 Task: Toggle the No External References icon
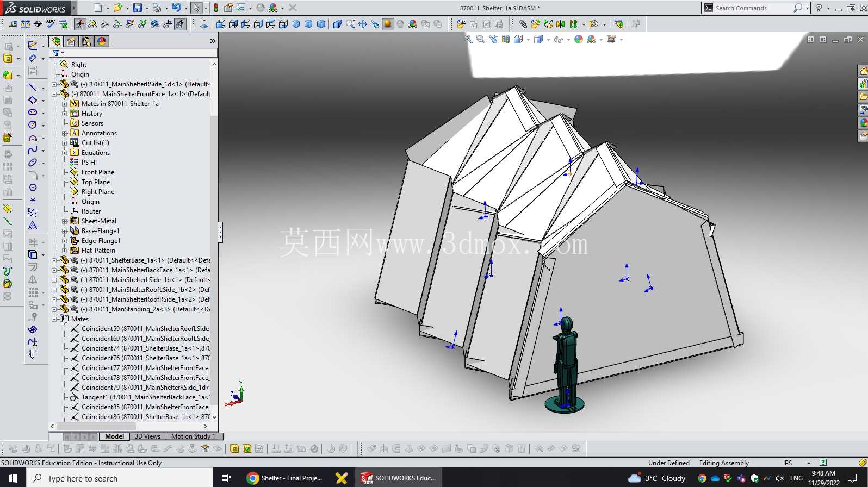click(x=180, y=24)
